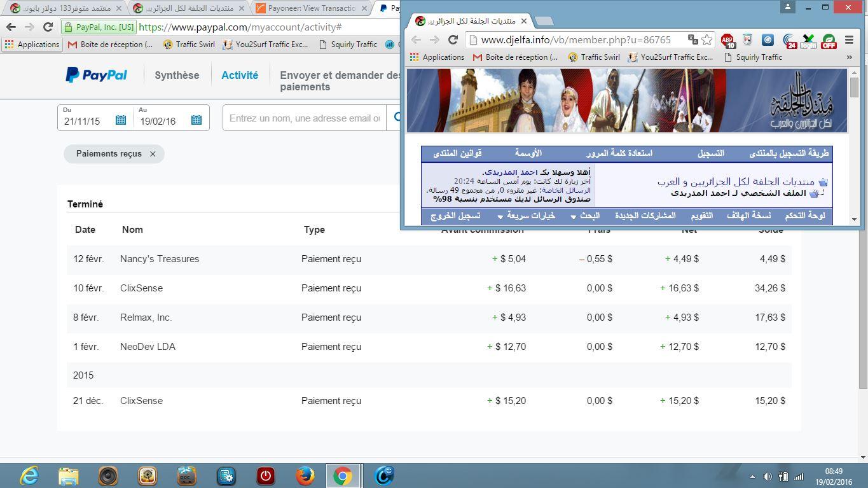Expand the البحث dropdown in forum navbar
The image size is (868, 488).
585,216
